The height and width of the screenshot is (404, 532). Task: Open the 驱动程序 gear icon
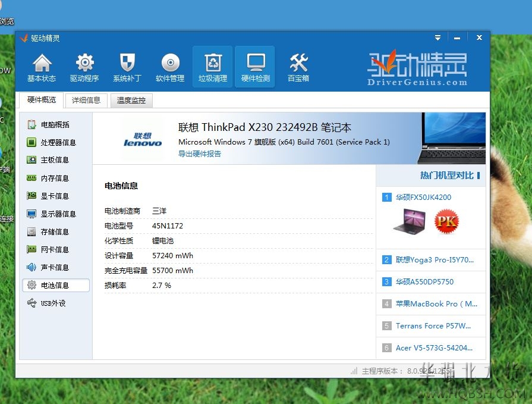84,67
